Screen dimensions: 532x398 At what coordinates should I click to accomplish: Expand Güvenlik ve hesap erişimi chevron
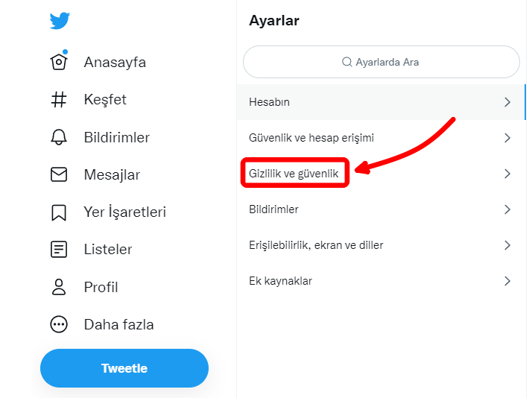507,138
